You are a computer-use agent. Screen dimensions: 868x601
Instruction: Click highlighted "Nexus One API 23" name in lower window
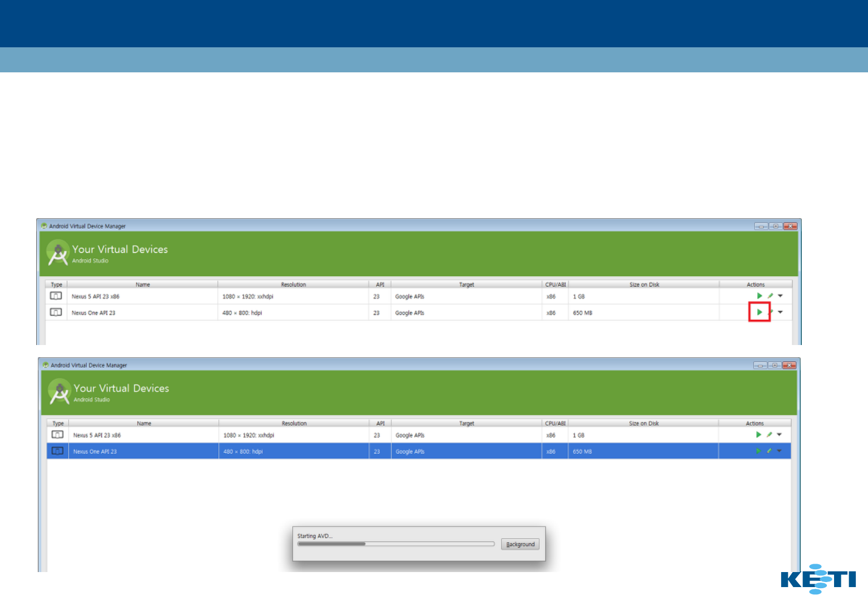click(95, 451)
